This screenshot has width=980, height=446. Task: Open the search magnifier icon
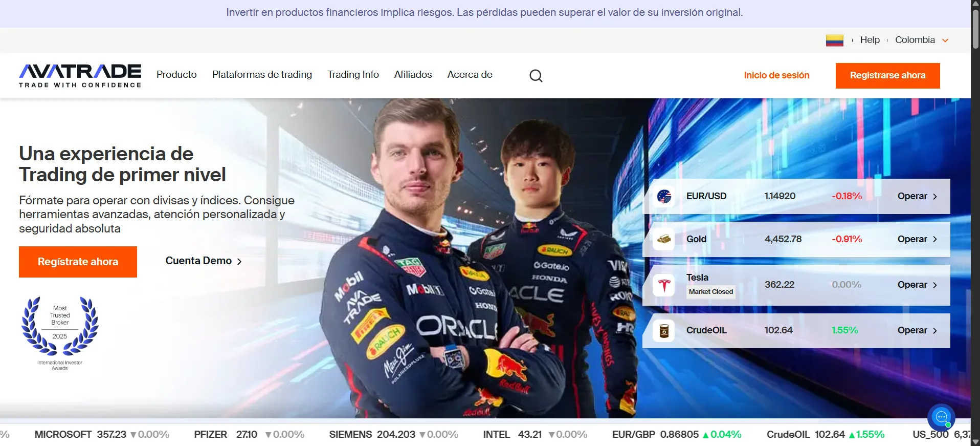coord(536,76)
